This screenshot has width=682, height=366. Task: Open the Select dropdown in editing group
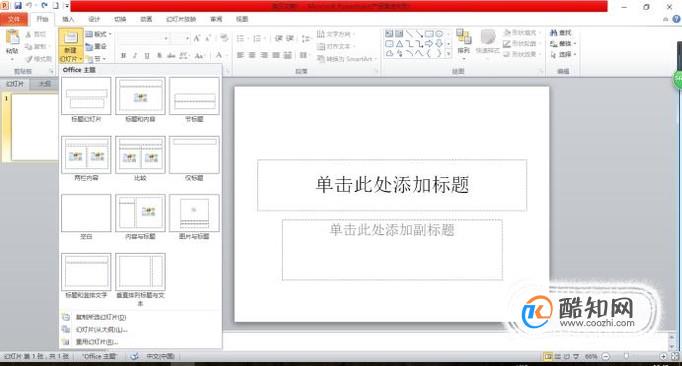[563, 54]
